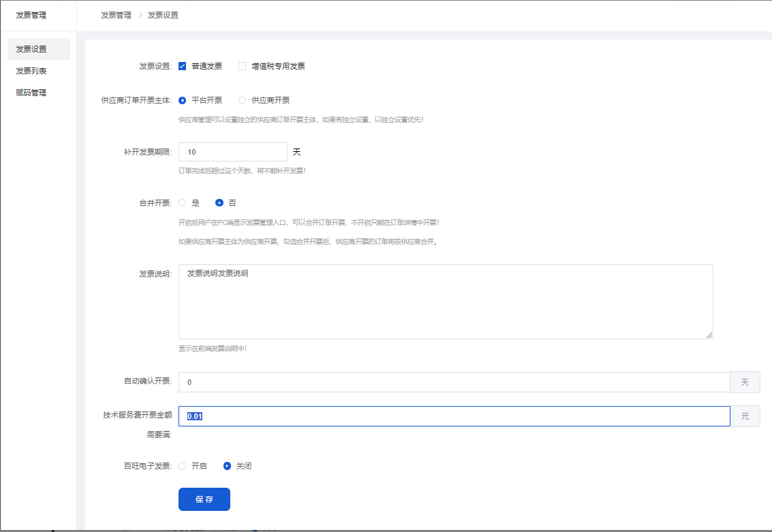This screenshot has width=772, height=532.
Task: Click the 发票管理 sidebar header
Action: [32, 15]
